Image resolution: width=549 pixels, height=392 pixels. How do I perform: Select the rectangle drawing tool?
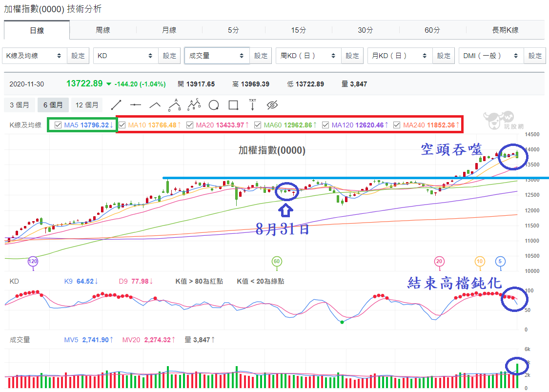click(x=233, y=105)
